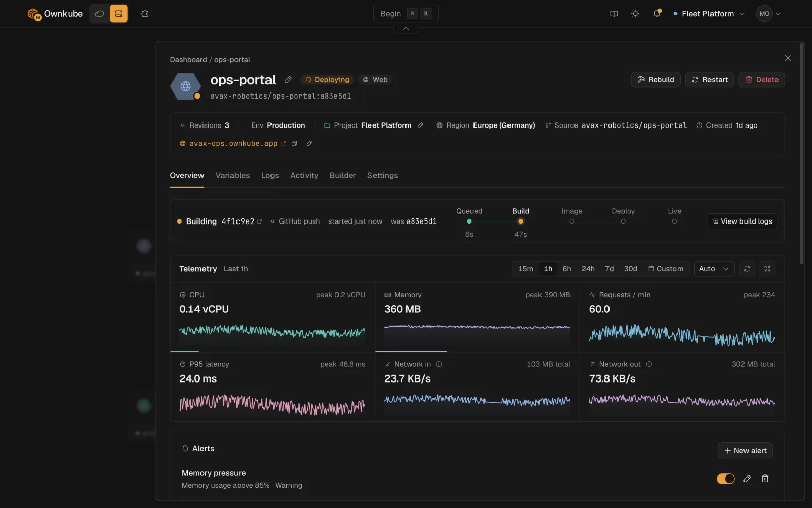Click the Build pipeline step marker
Viewport: 812px width, 508px height.
tap(521, 221)
